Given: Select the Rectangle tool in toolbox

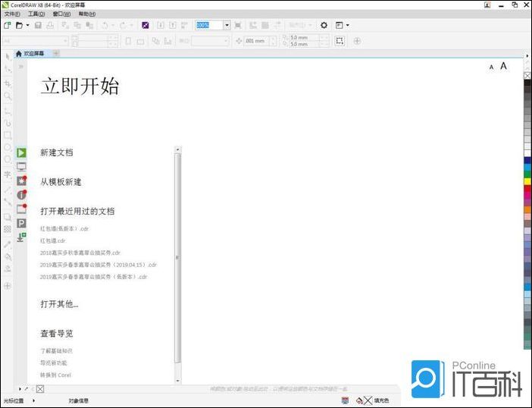Looking at the screenshot, I should click(x=8, y=135).
